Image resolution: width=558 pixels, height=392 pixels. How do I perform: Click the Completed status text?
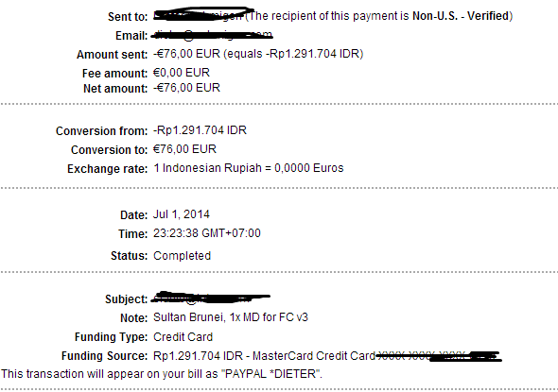click(182, 256)
